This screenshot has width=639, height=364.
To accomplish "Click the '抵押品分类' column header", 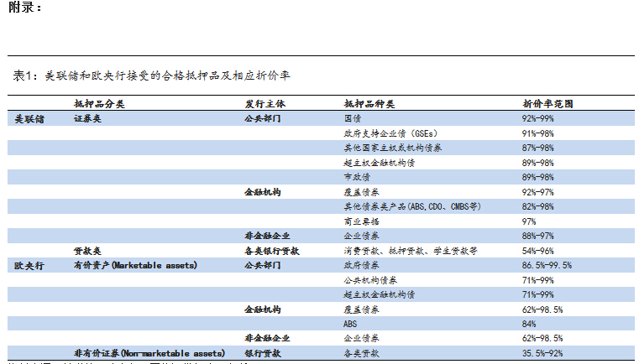I will click(99, 104).
